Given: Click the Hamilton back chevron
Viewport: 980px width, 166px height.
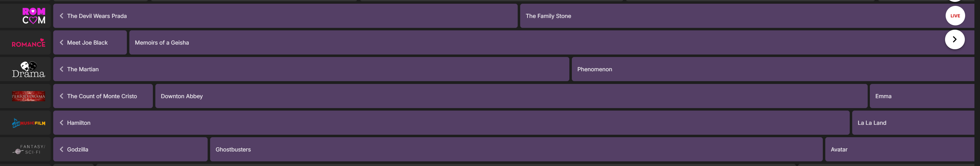Looking at the screenshot, I should [x=62, y=123].
